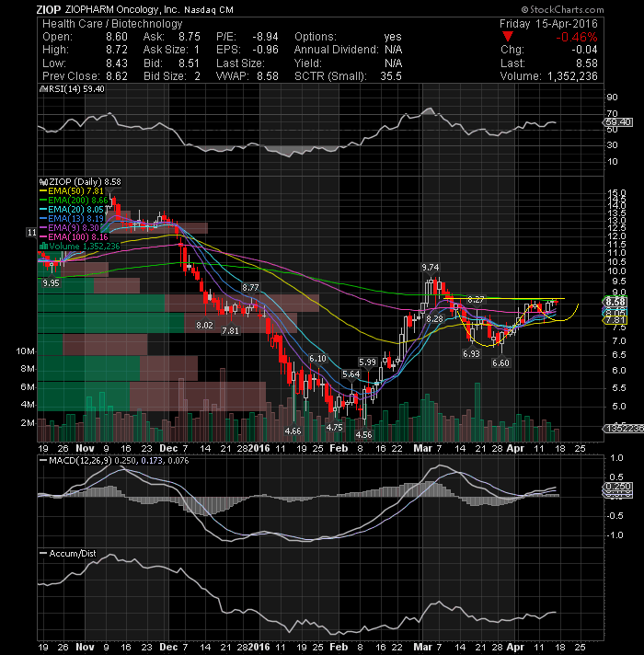644x655 pixels.
Task: Click the Options value yes
Action: coord(393,37)
